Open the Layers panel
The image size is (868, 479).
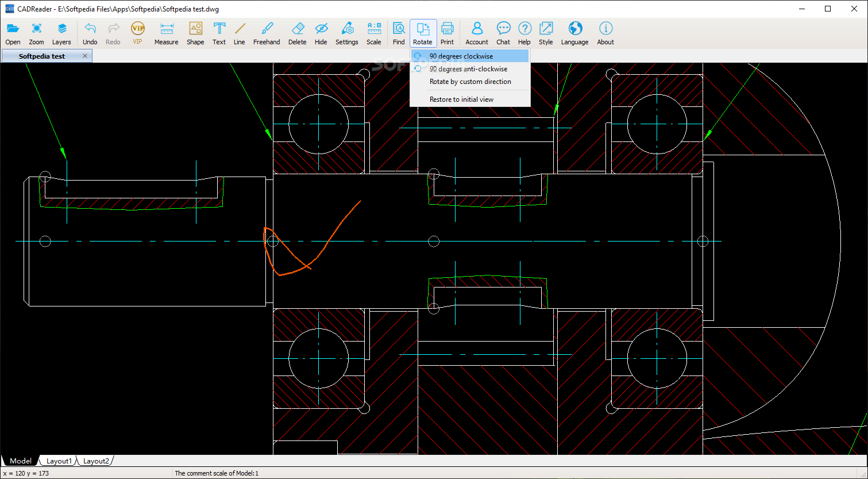point(61,34)
